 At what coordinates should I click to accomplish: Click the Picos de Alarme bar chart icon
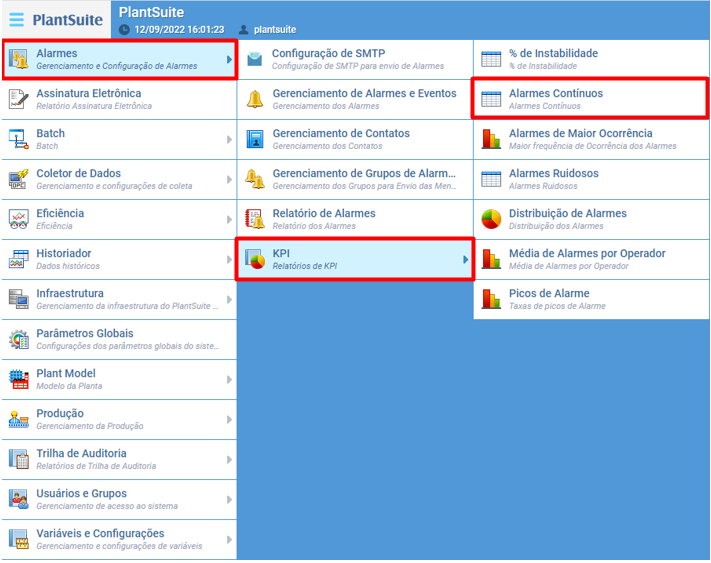(x=491, y=299)
